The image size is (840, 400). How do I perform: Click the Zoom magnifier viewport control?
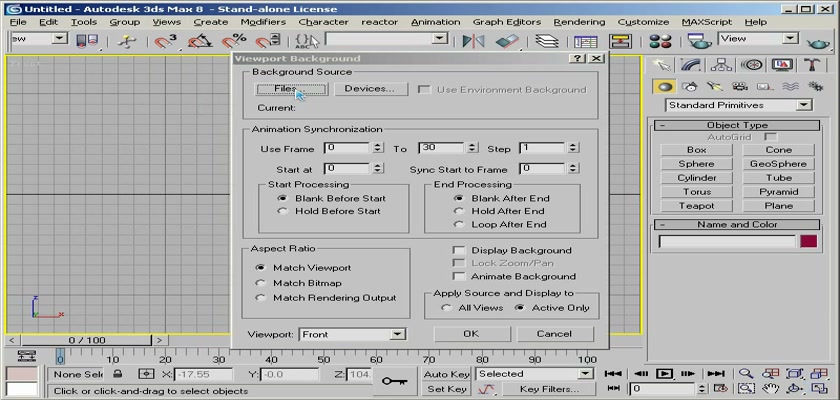point(746,374)
